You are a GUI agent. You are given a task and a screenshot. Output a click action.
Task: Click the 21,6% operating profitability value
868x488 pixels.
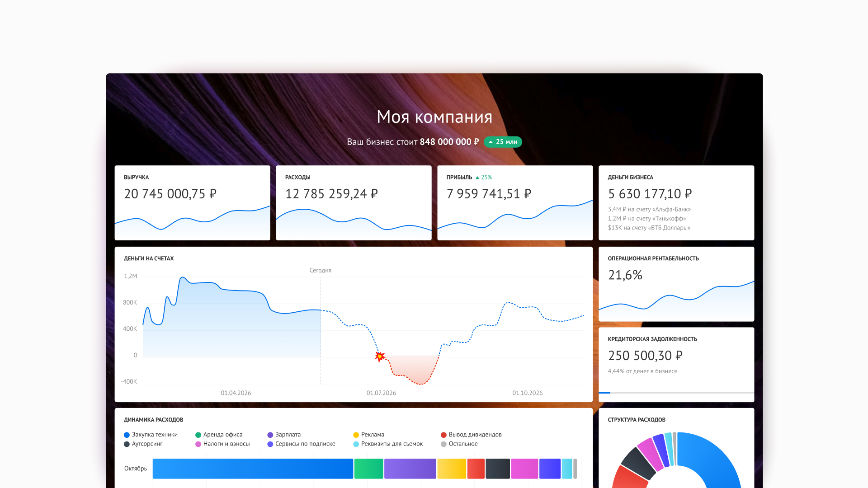[x=625, y=275]
